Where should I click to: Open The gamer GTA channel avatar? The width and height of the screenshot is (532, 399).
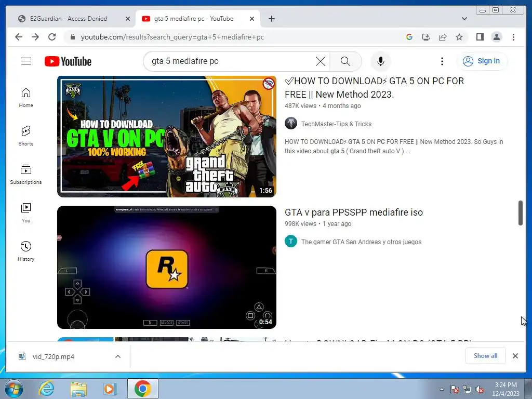291,241
